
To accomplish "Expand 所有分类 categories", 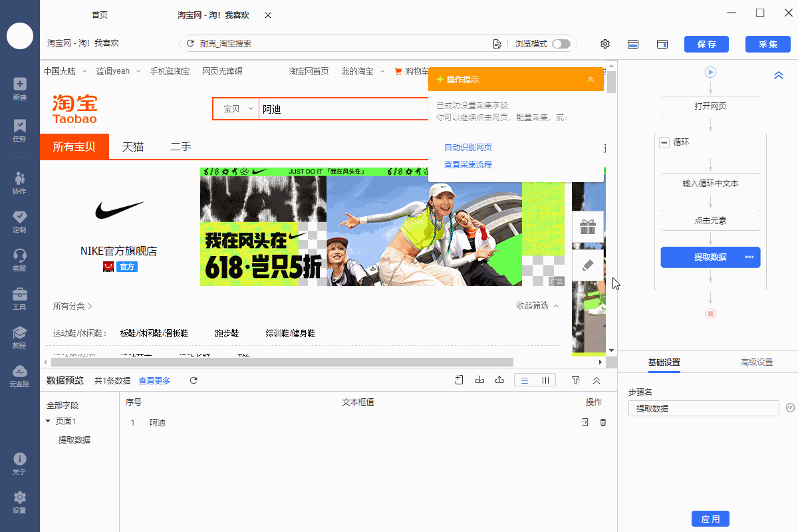I will click(72, 306).
